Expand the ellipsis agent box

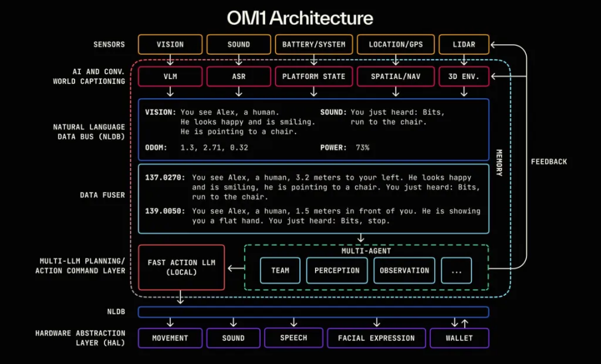click(456, 270)
